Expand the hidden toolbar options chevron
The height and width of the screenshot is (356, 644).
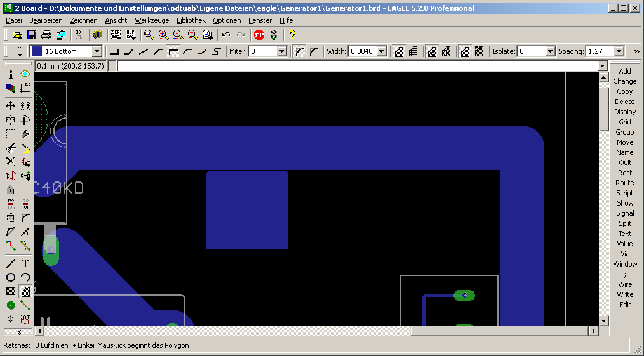(x=636, y=51)
